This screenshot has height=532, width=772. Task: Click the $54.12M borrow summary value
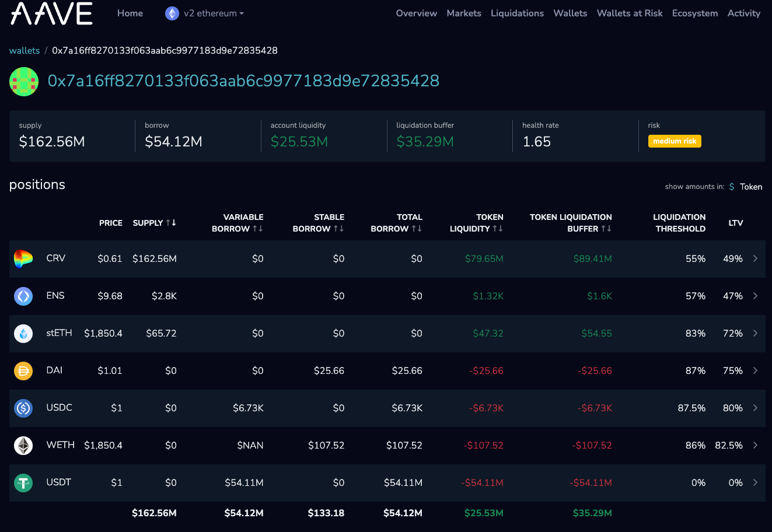(x=173, y=142)
